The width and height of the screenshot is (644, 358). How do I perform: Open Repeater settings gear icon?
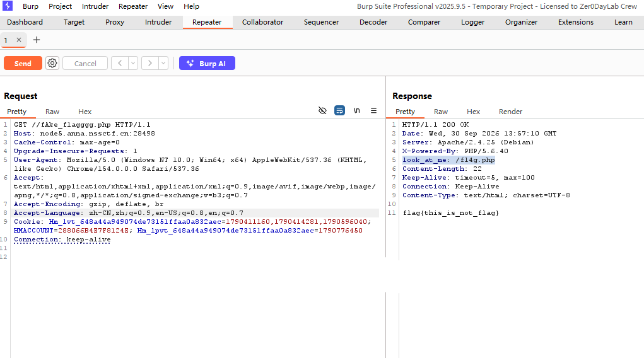[x=52, y=63]
